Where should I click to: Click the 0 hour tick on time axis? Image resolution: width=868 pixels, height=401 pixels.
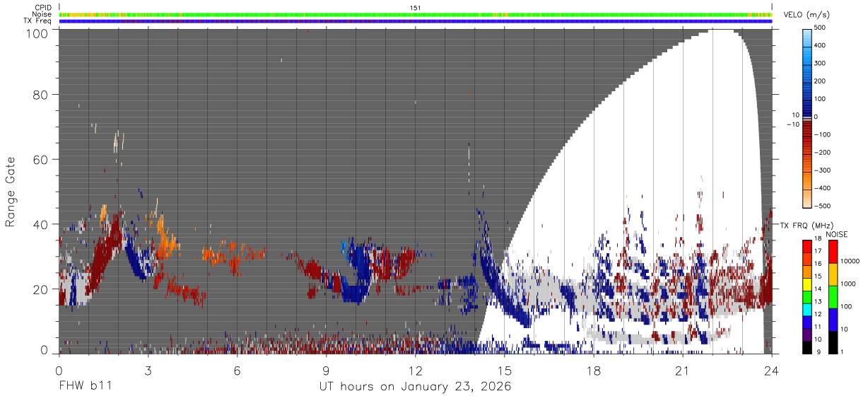pyautogui.click(x=59, y=370)
